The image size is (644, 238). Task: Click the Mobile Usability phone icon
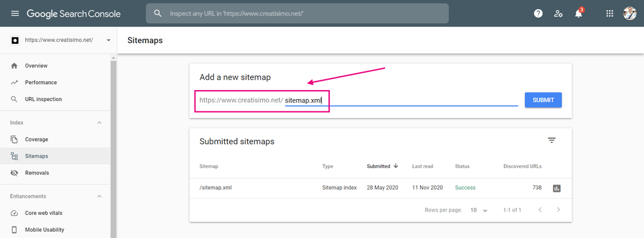pyautogui.click(x=14, y=230)
